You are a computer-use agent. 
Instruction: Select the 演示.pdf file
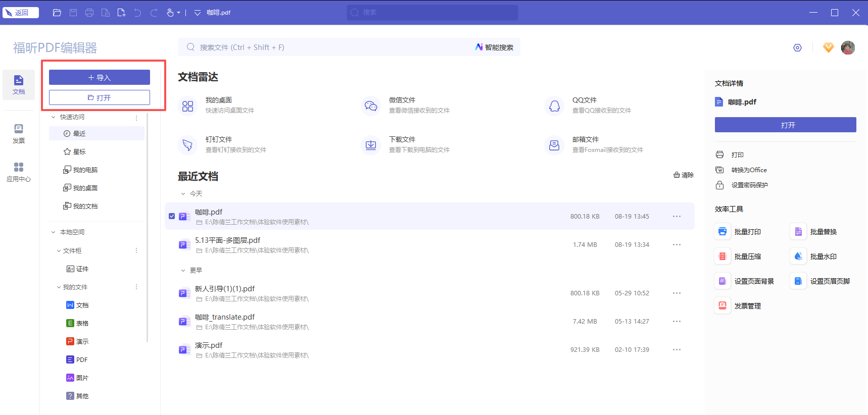(x=429, y=349)
